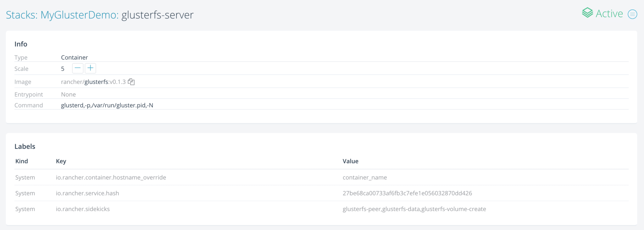Image resolution: width=644 pixels, height=230 pixels.
Task: Click the glusterfs-server page title
Action: click(157, 15)
